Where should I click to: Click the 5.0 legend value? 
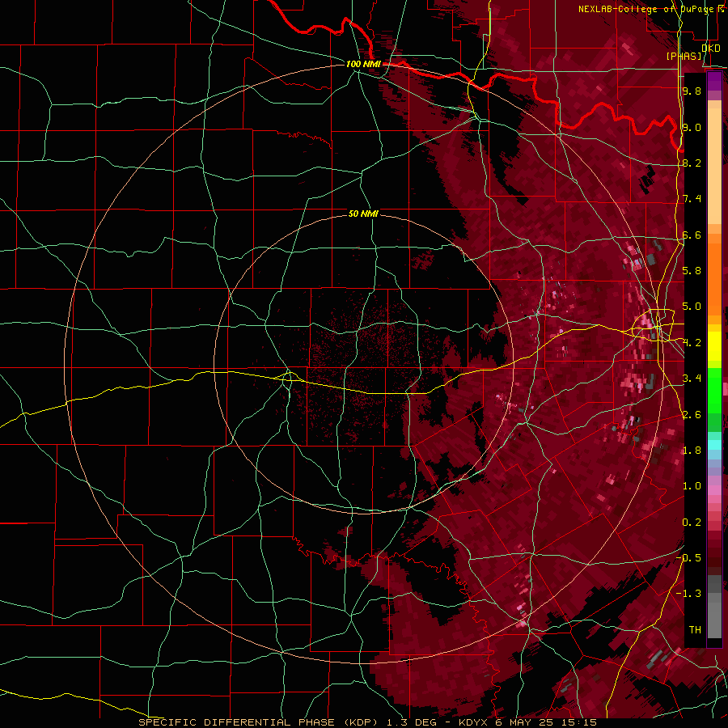point(692,307)
